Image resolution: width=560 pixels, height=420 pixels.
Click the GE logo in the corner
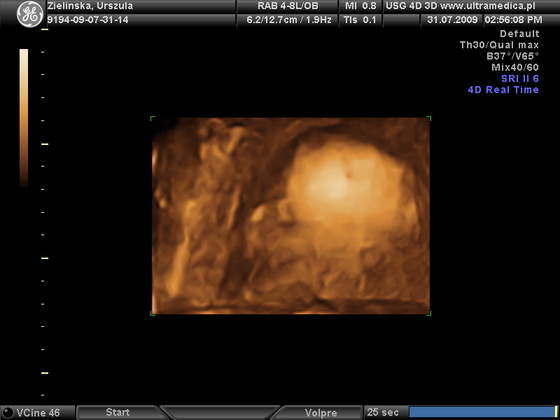coord(30,14)
